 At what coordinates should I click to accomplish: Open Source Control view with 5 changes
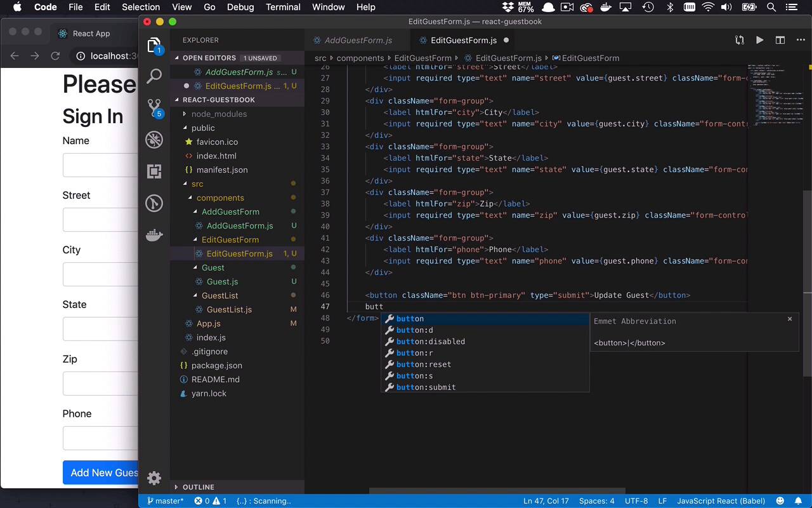coord(154,107)
